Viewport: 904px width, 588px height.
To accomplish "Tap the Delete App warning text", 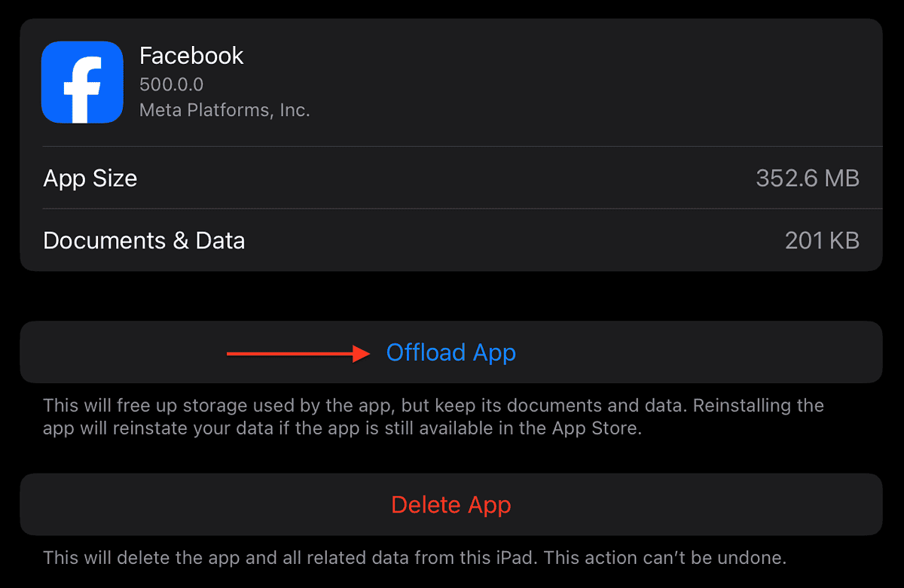I will (450, 557).
